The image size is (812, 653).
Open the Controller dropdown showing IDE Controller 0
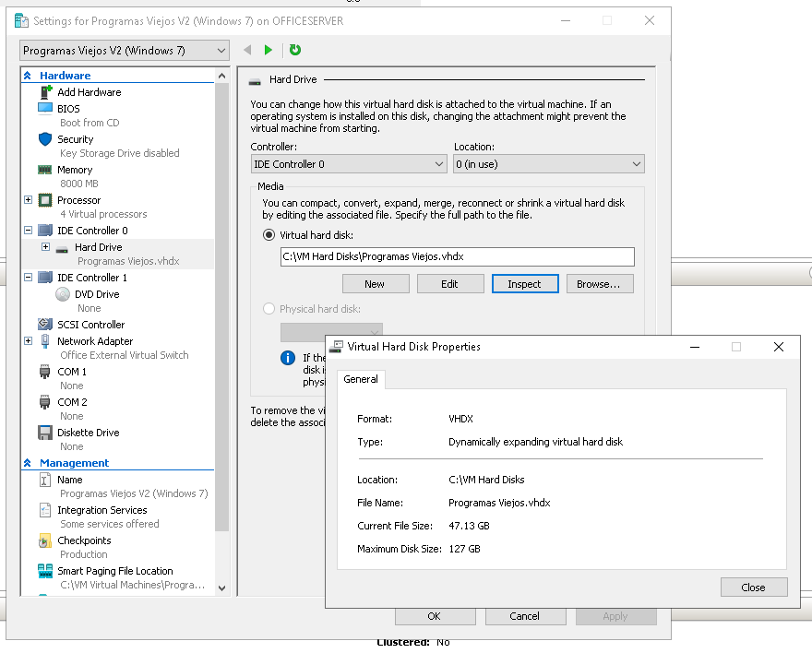tap(348, 162)
